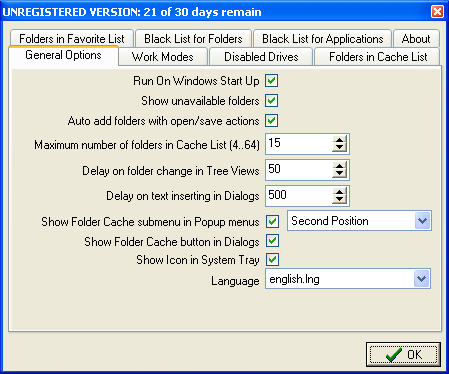Toggle Run On Windows Start Up checkbox
This screenshot has width=449, height=374.
click(272, 81)
